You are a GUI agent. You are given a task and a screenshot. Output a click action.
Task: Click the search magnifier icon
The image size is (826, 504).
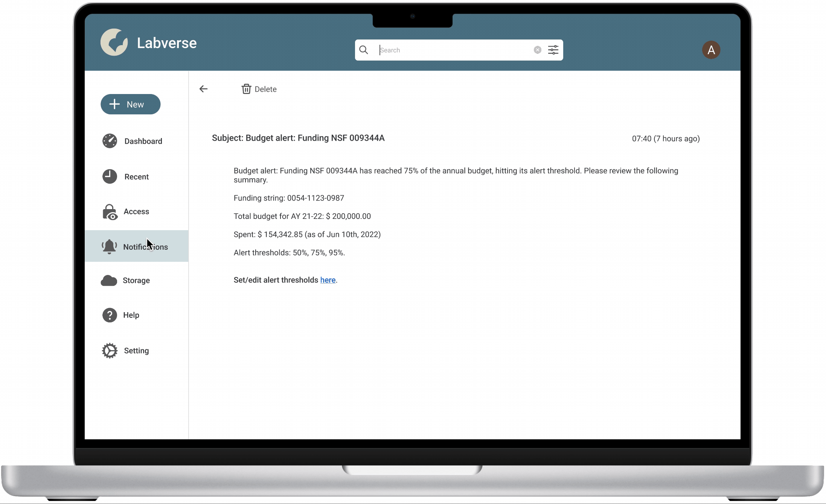[x=364, y=50]
